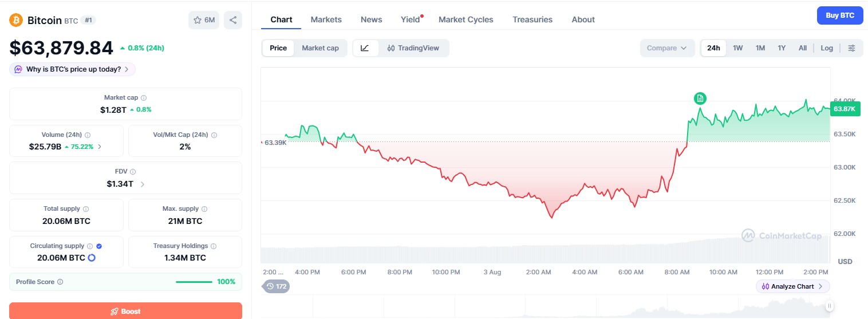Add Bitcoin to watchlist via star button
Viewport: 868px width, 319px height.
(204, 20)
